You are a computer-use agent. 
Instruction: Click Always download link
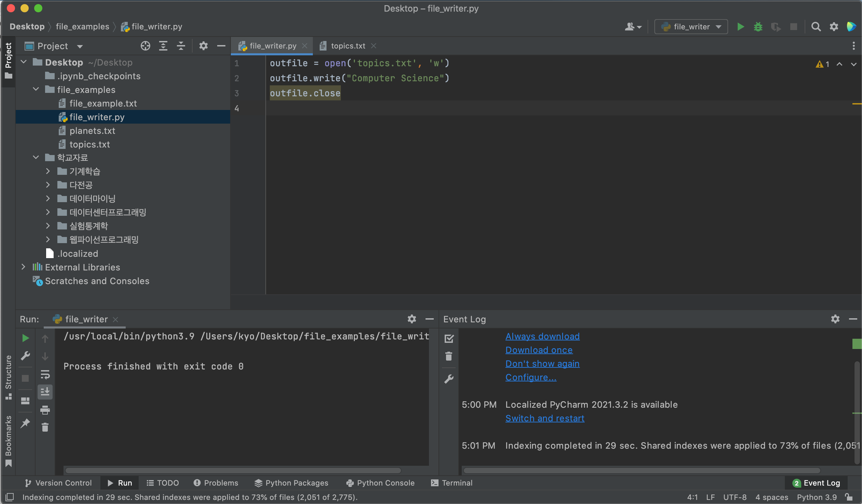click(x=543, y=336)
